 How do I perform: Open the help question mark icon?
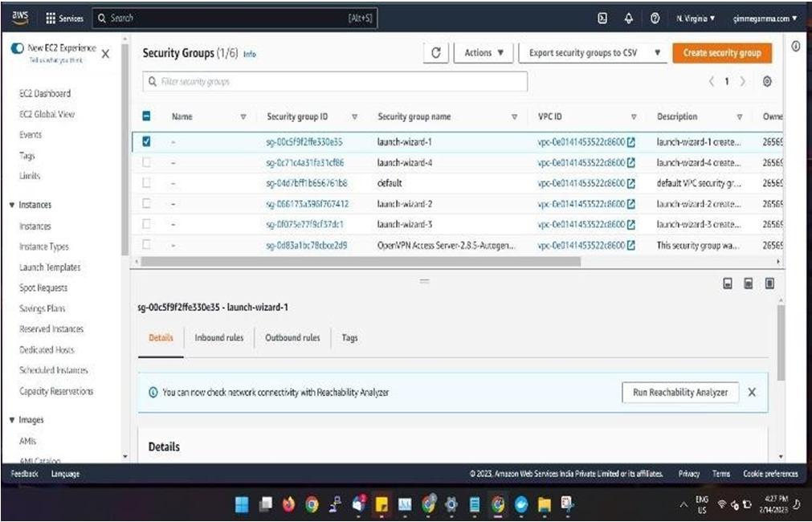coord(655,18)
